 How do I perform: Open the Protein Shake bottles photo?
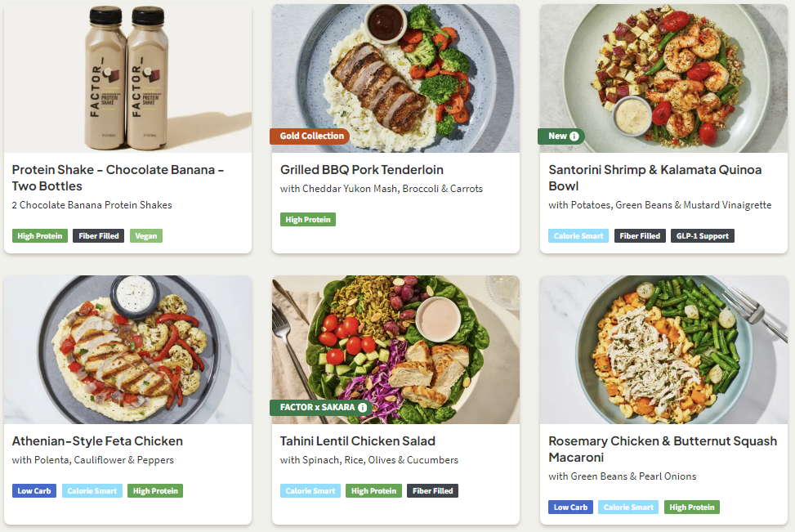pos(127,78)
